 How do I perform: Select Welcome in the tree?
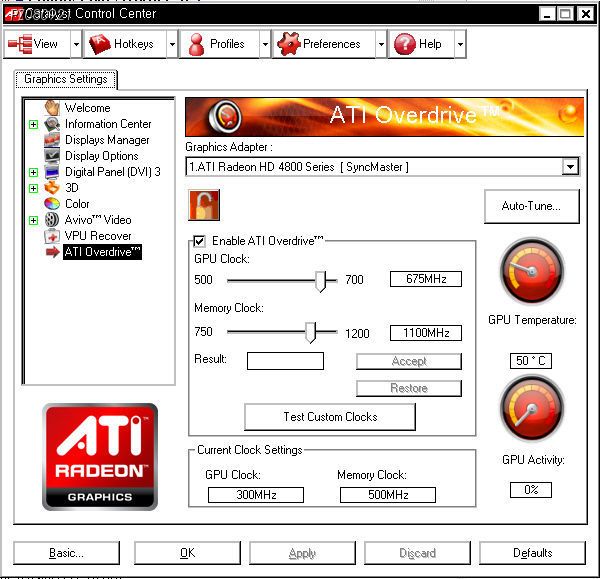pos(87,108)
